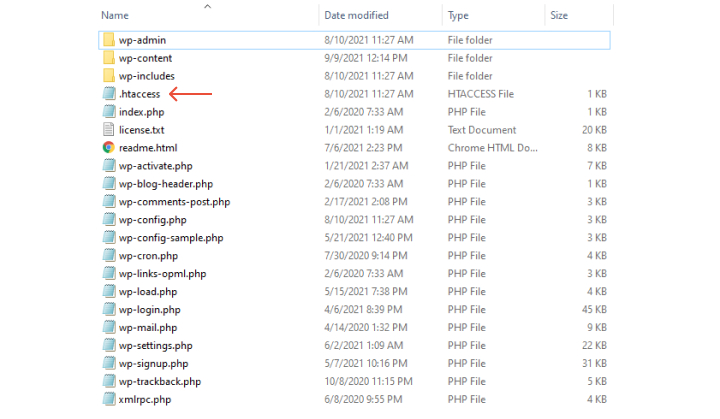
Task: Click the wp-includes folder icon
Action: (x=109, y=76)
